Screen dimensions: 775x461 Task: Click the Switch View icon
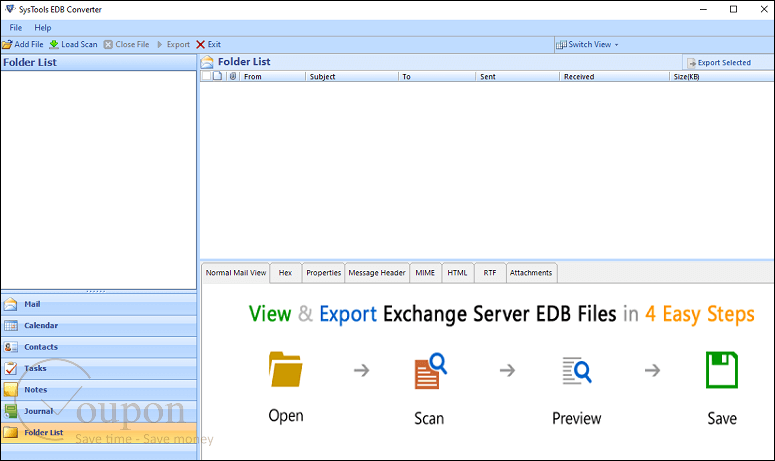(561, 44)
